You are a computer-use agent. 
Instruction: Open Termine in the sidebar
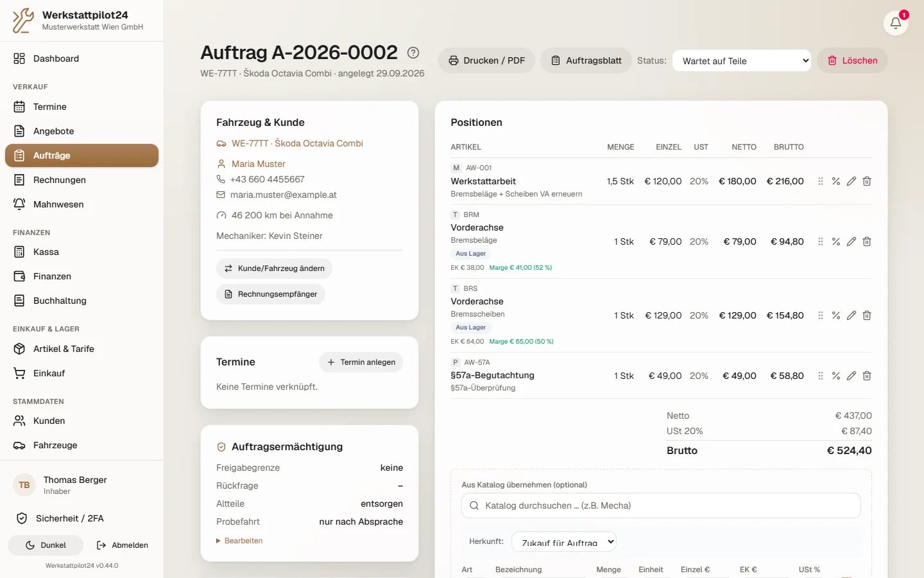click(81, 107)
